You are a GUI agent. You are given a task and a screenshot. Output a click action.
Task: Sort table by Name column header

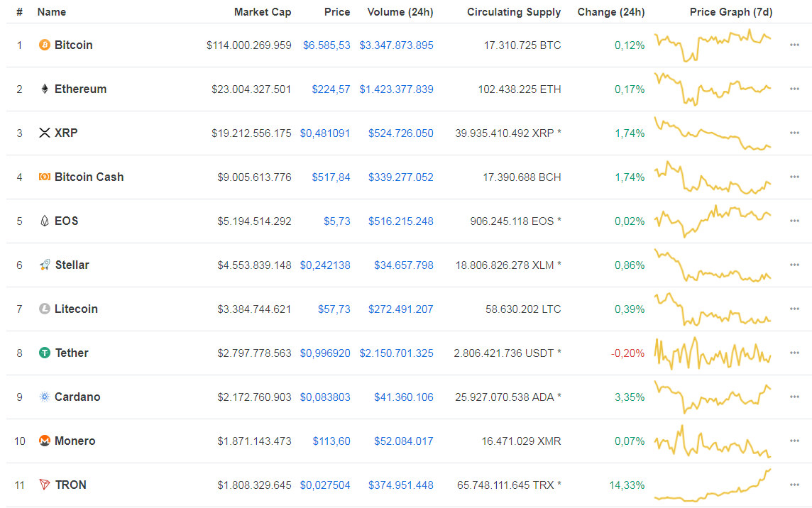point(51,12)
